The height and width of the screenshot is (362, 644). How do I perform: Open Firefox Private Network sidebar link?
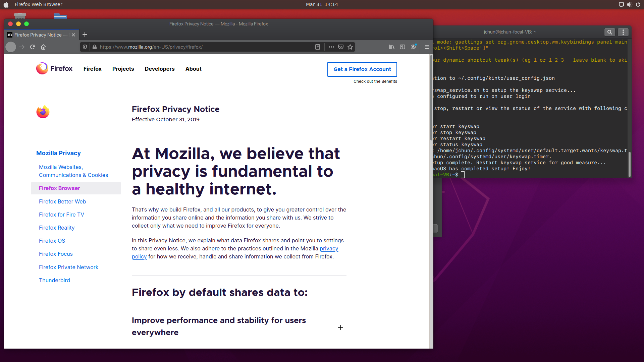(68, 267)
